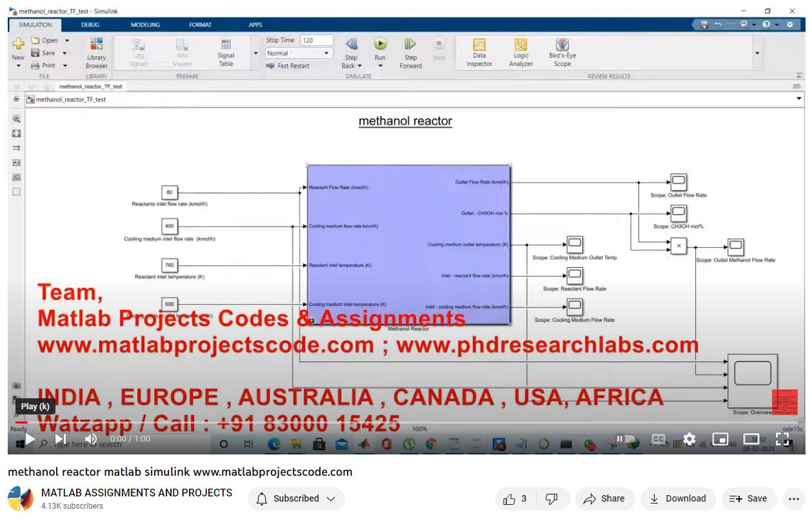Select the Product (×) block
The image size is (812, 519).
click(x=678, y=246)
